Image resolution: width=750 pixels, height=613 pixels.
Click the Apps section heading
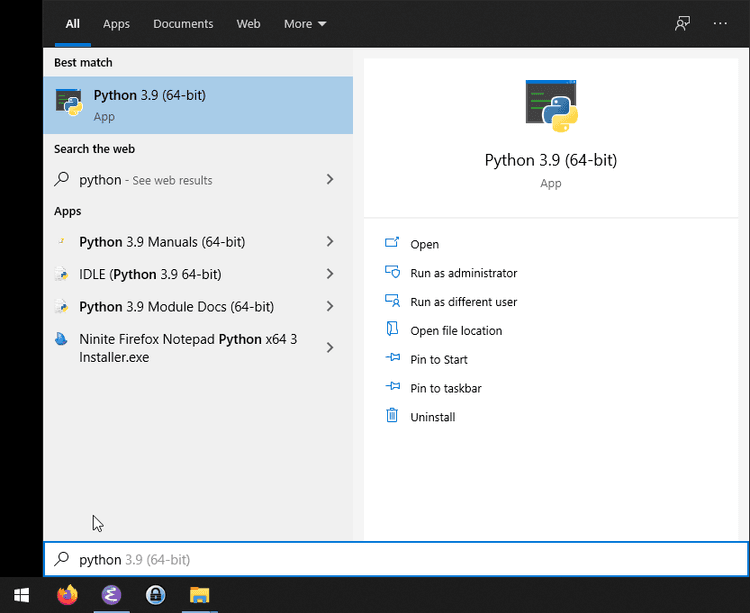click(67, 211)
